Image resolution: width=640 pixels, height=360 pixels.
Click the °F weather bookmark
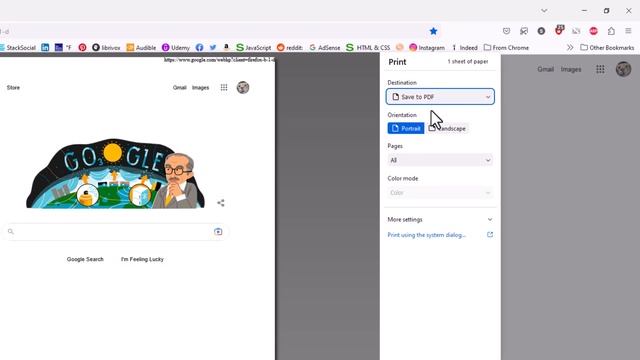tap(63, 47)
